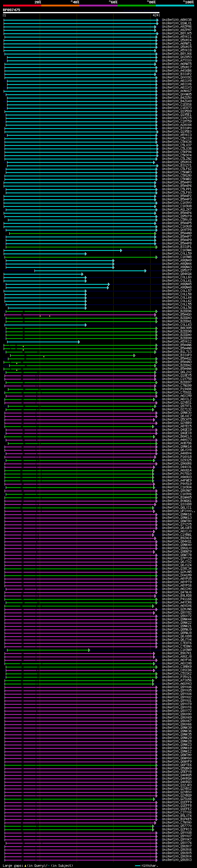197x868 pixels.
Task: Select the UniRef100_C1MZI5 label
Action: (x=177, y=118)
